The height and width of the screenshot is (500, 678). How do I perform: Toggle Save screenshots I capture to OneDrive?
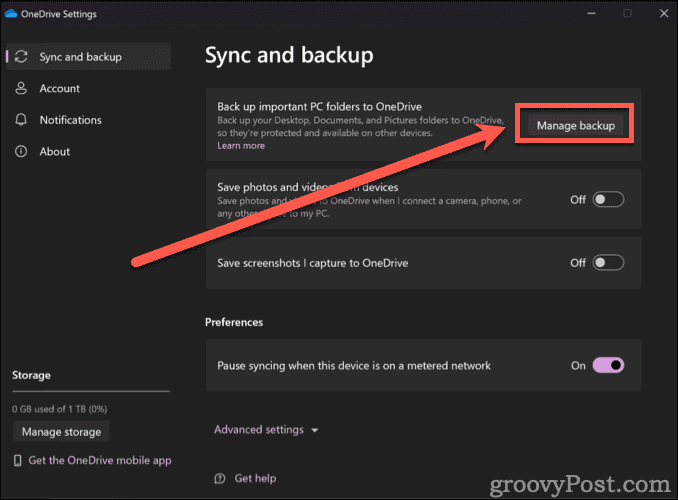pos(608,263)
